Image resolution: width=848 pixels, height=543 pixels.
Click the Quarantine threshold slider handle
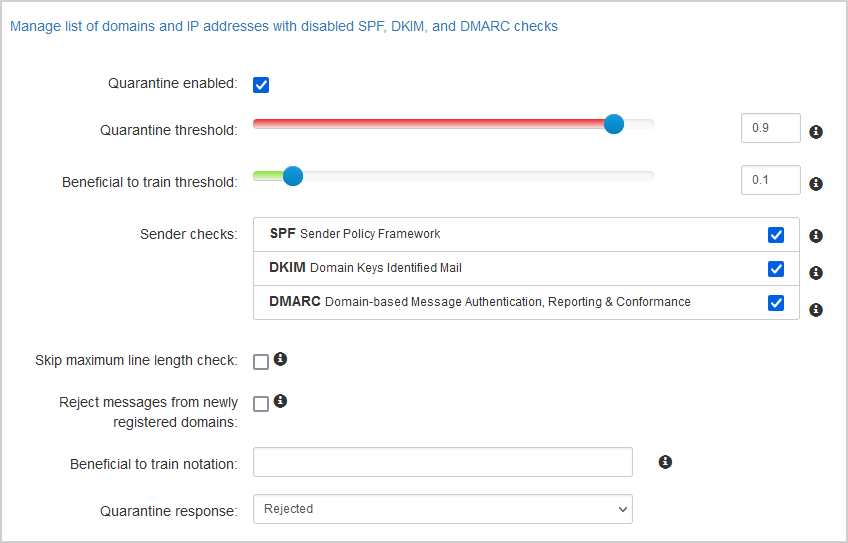tap(614, 124)
